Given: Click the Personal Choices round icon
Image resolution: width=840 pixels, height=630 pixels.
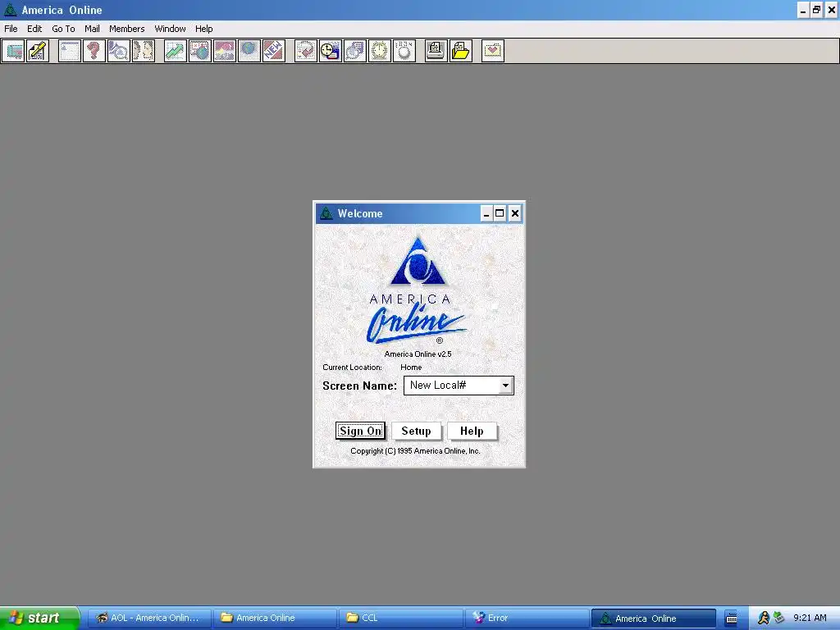Looking at the screenshot, I should tap(404, 51).
